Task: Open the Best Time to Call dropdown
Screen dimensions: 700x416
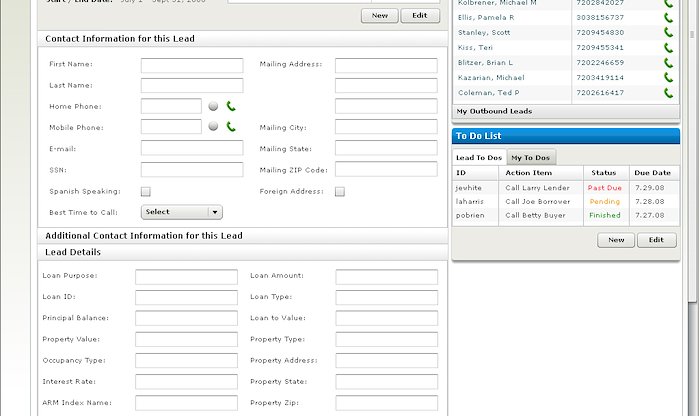Action: pyautogui.click(x=182, y=212)
